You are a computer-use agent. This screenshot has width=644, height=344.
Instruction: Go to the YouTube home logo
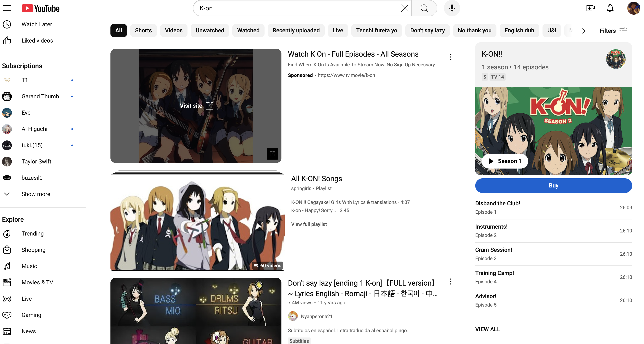point(41,8)
